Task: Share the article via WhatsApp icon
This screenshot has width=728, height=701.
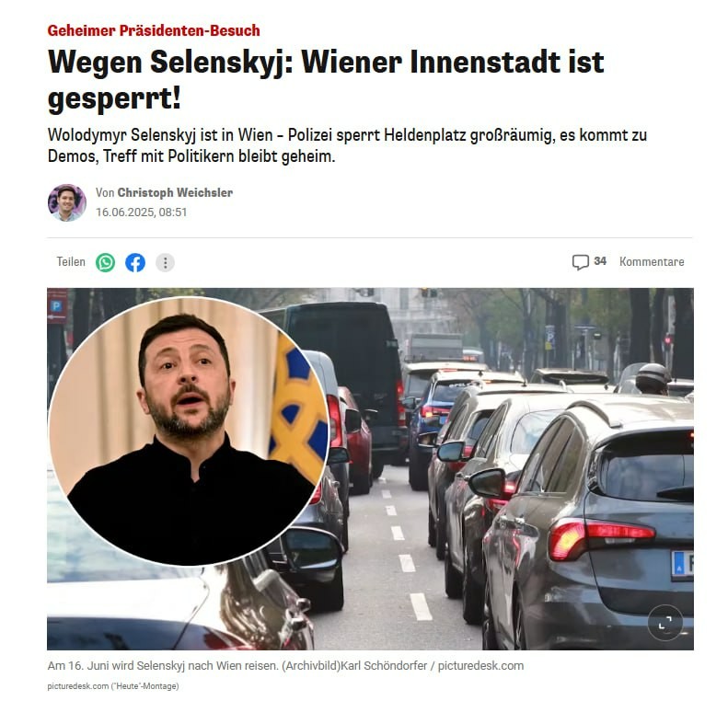Action: point(106,263)
